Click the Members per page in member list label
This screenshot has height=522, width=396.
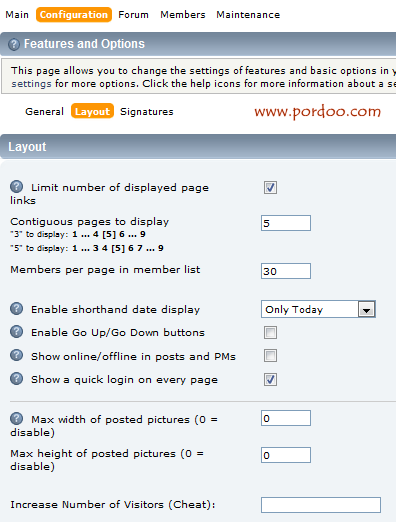tap(105, 270)
